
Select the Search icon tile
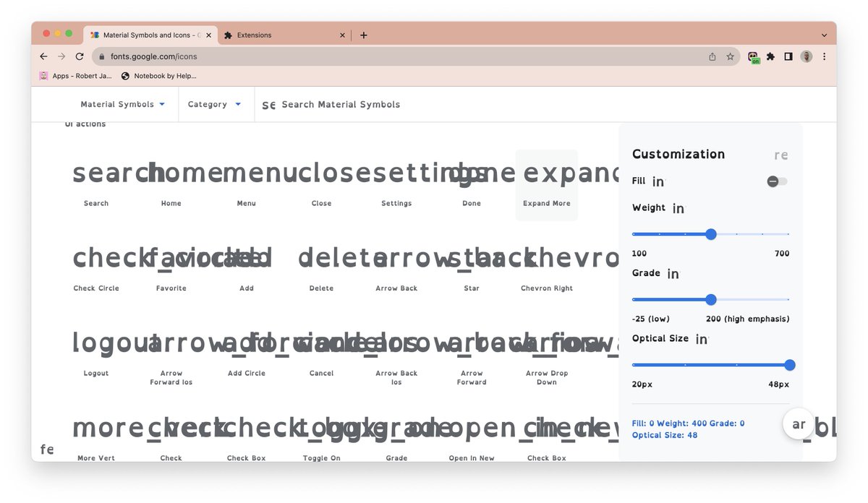(x=96, y=185)
